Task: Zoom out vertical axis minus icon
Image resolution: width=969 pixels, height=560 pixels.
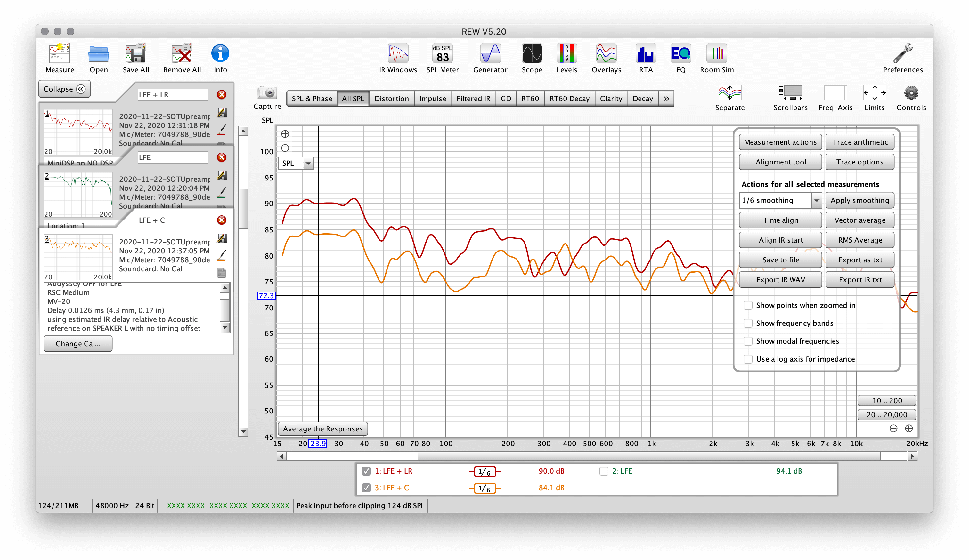Action: pyautogui.click(x=285, y=148)
